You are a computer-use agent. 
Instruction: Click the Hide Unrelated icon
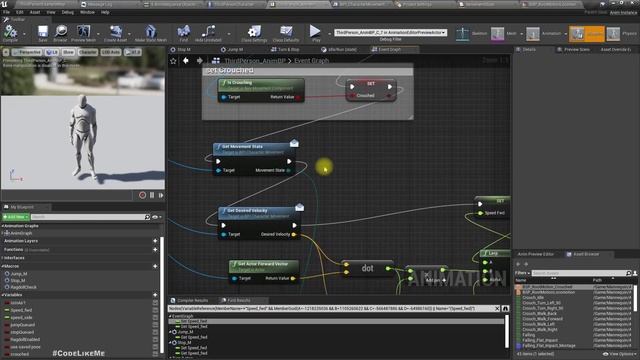tap(208, 31)
